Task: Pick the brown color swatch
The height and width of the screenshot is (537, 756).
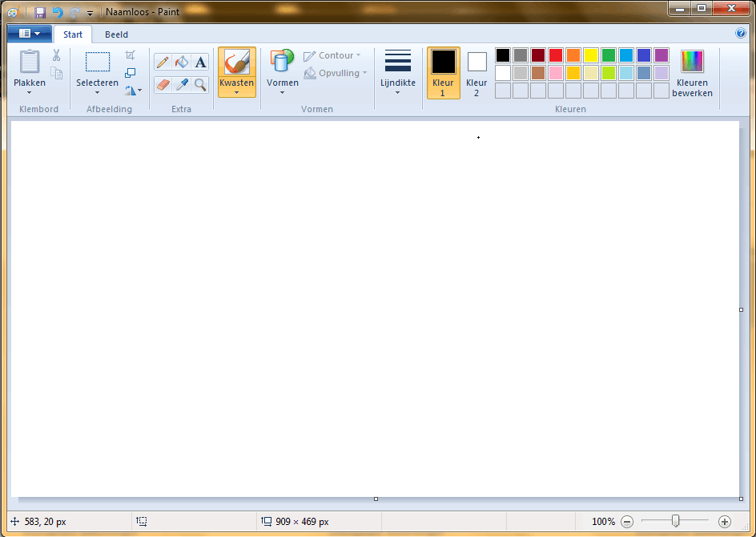Action: coord(538,73)
